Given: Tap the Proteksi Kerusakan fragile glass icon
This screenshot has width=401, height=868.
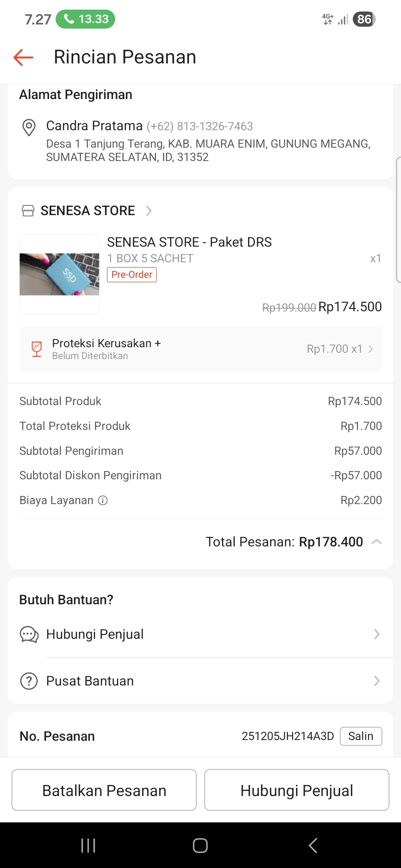Looking at the screenshot, I should (x=36, y=349).
